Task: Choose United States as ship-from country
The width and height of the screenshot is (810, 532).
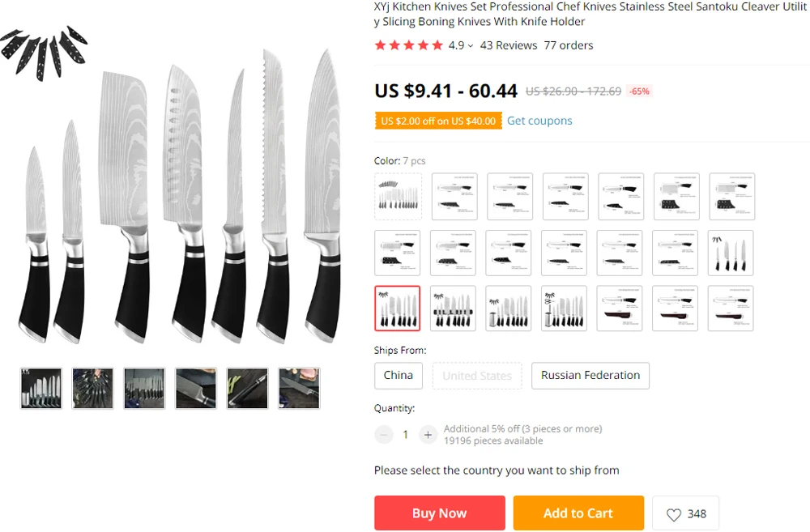Action: coord(477,376)
